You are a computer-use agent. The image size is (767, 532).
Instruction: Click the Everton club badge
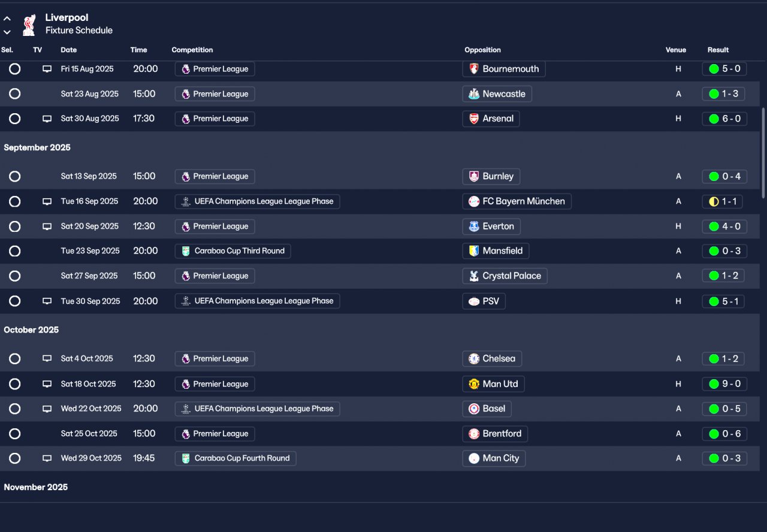(x=474, y=226)
